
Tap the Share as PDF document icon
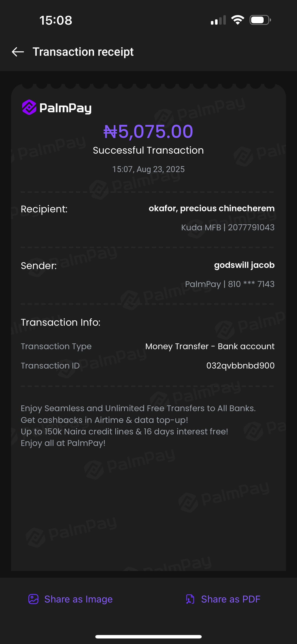[190, 599]
